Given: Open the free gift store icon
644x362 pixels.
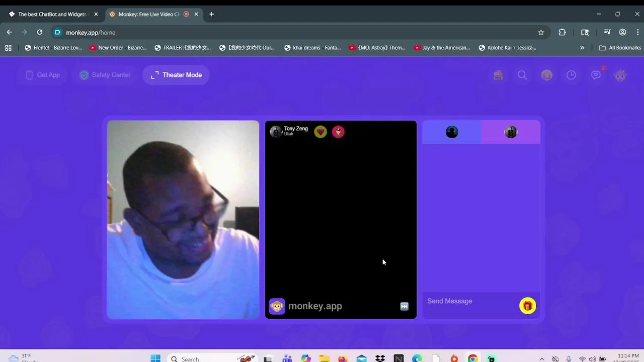Looking at the screenshot, I should click(498, 75).
